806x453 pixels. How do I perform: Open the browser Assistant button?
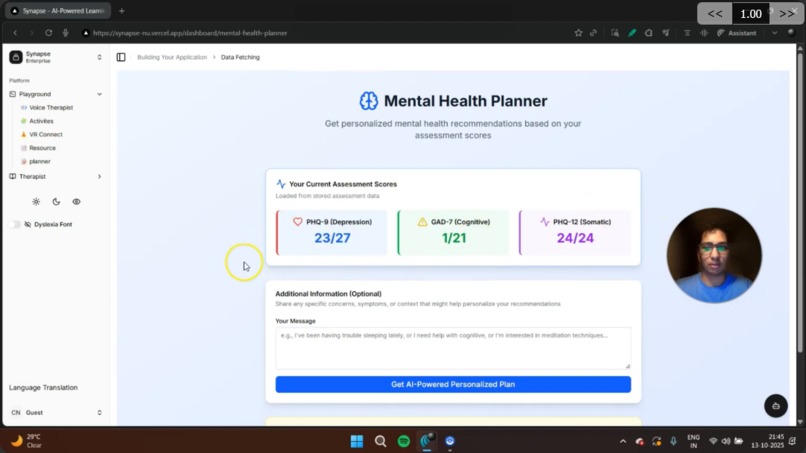[x=737, y=33]
